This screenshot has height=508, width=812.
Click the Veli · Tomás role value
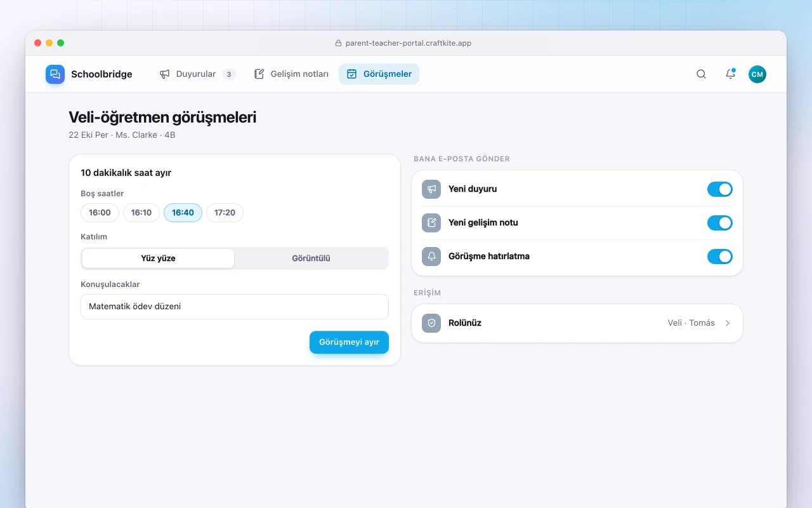click(691, 323)
